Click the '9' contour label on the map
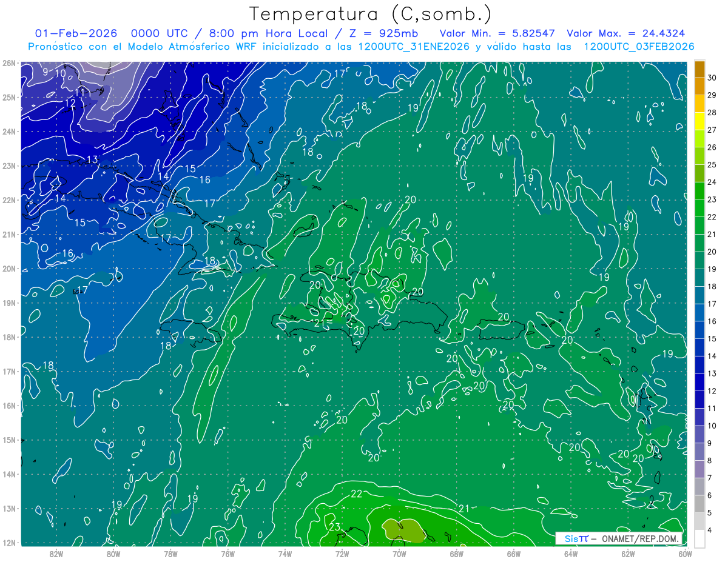 coord(45,72)
